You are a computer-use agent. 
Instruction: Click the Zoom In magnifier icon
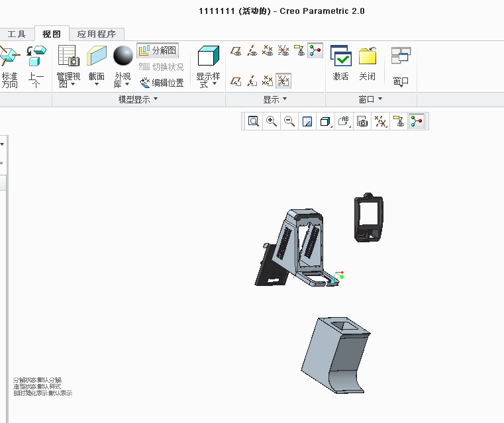point(272,121)
